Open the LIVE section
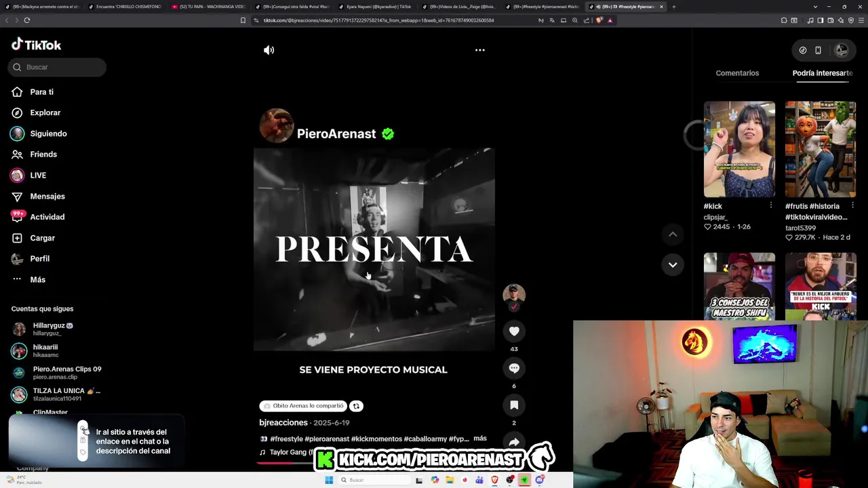Screen dimensions: 868x488 click(38, 176)
